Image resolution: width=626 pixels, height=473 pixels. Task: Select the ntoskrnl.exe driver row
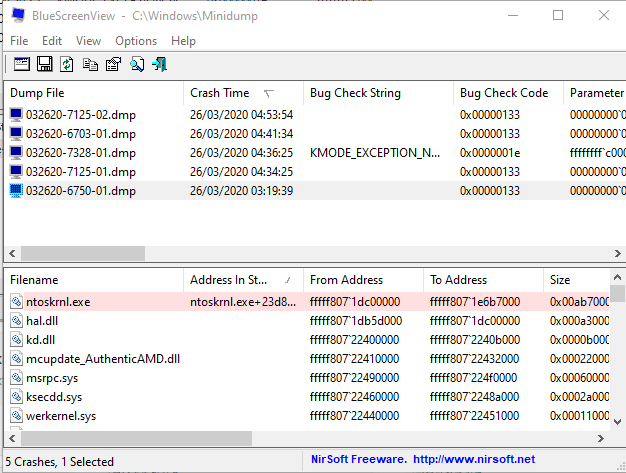point(309,302)
